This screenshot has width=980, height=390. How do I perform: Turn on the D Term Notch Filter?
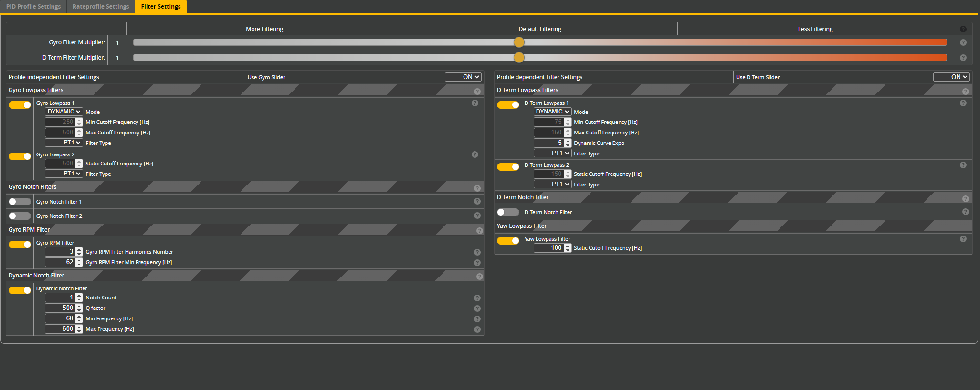(508, 212)
